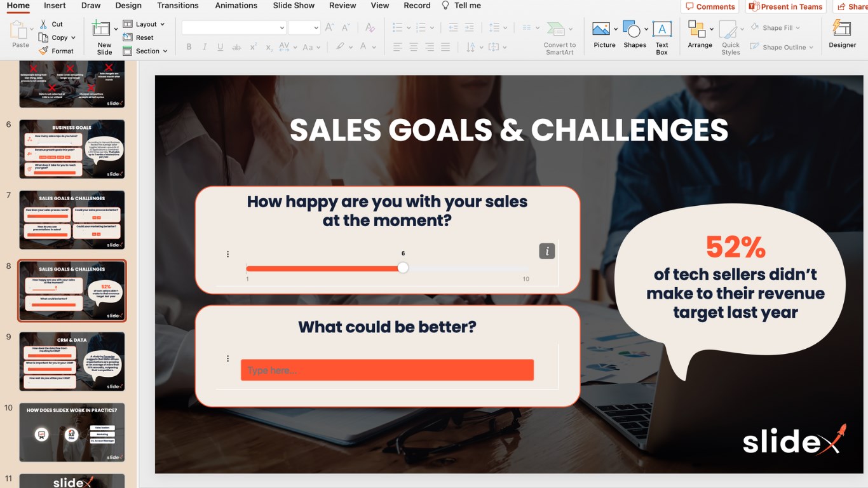Open the Shape Outline dropdown
The height and width of the screenshot is (488, 868).
(782, 47)
